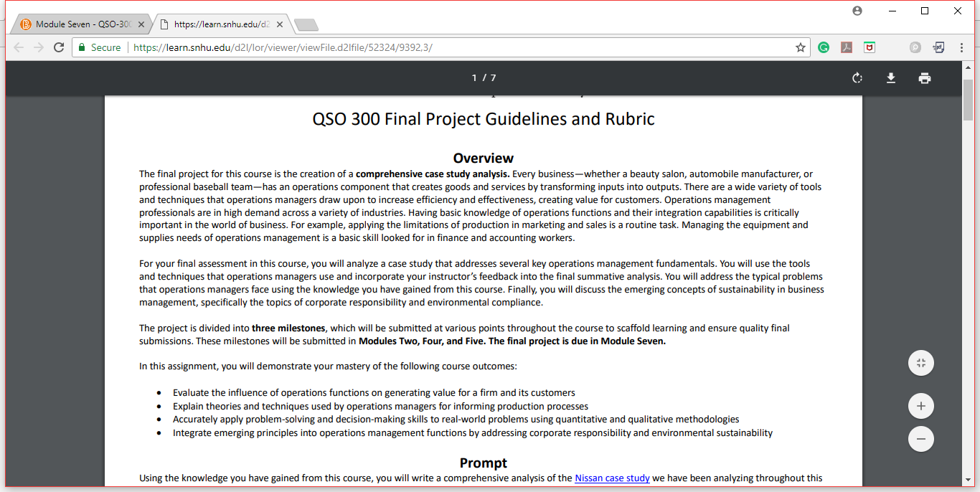Open the Grammarly extension
Viewport: 980px width, 492px height.
tap(824, 47)
